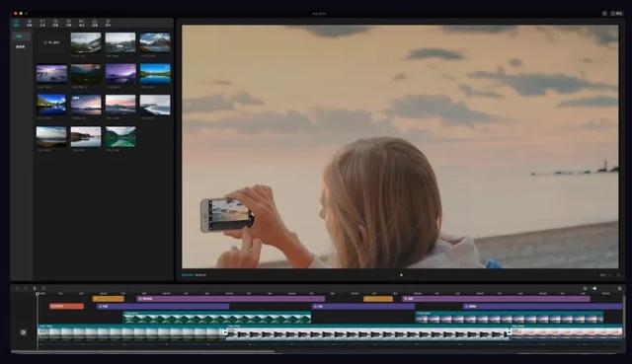This screenshot has width=632, height=364.
Task: Open the Audio tab in top toolbar
Action: coord(30,23)
